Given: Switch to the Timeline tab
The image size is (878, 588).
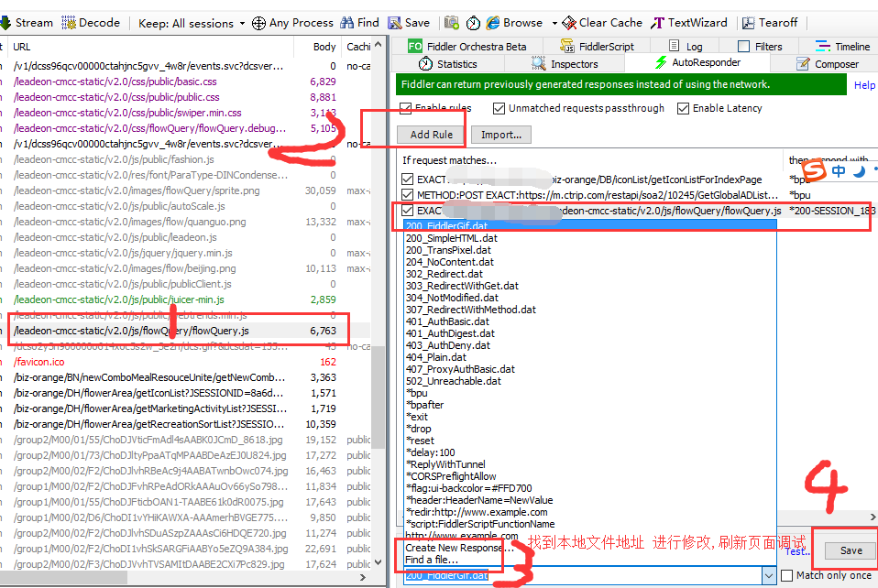Looking at the screenshot, I should pyautogui.click(x=843, y=47).
